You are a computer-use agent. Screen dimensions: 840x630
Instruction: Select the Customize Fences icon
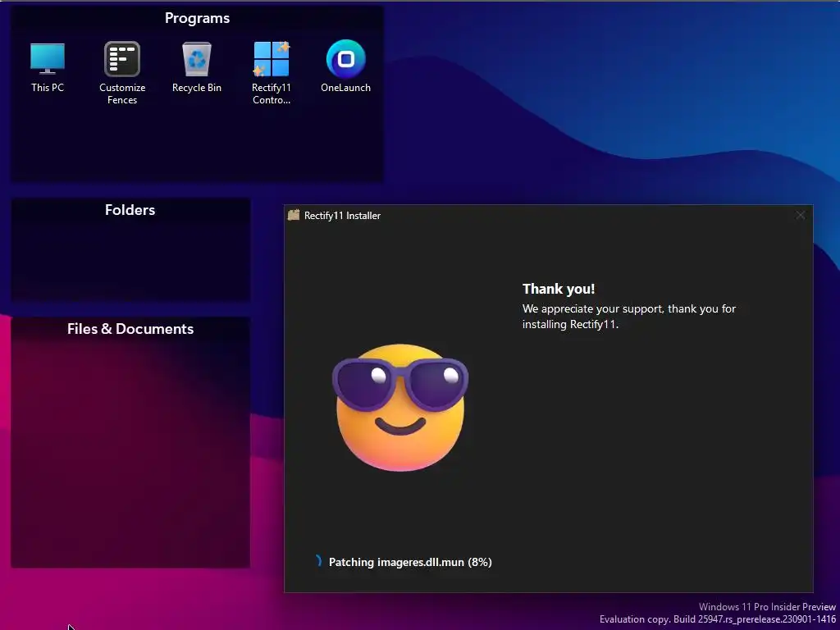122,73
